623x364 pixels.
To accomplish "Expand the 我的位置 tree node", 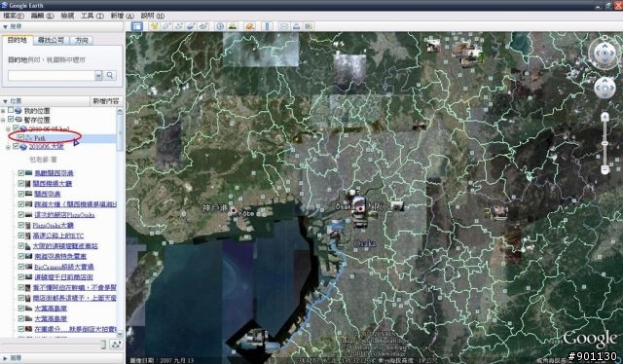I will (3, 111).
